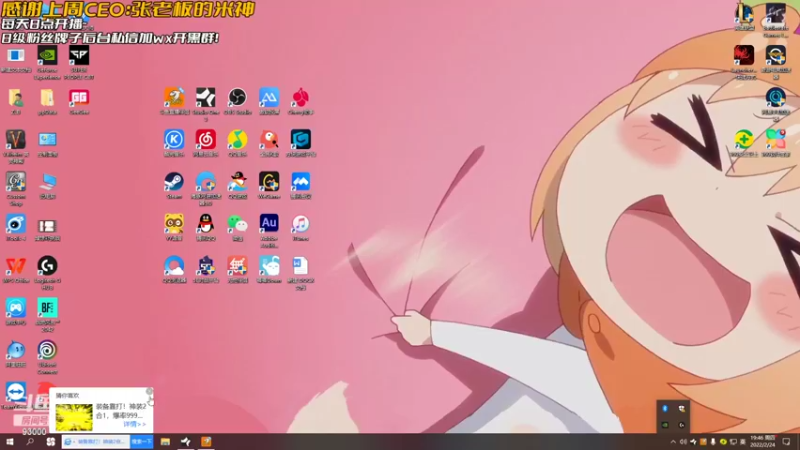Open the WPS Office desktop icon
The image size is (800, 450).
[x=16, y=266]
